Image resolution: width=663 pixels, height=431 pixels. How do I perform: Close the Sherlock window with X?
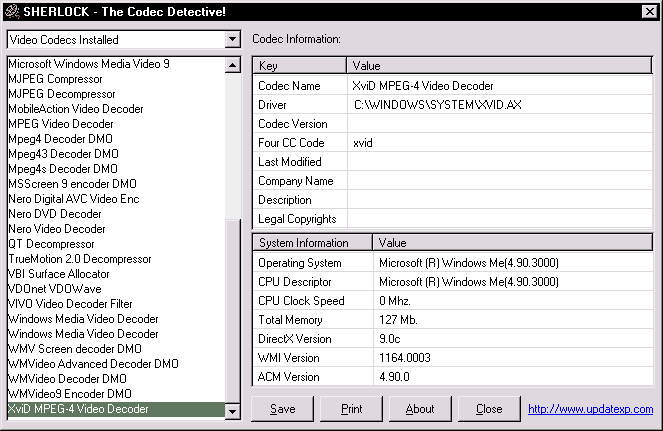click(x=648, y=10)
